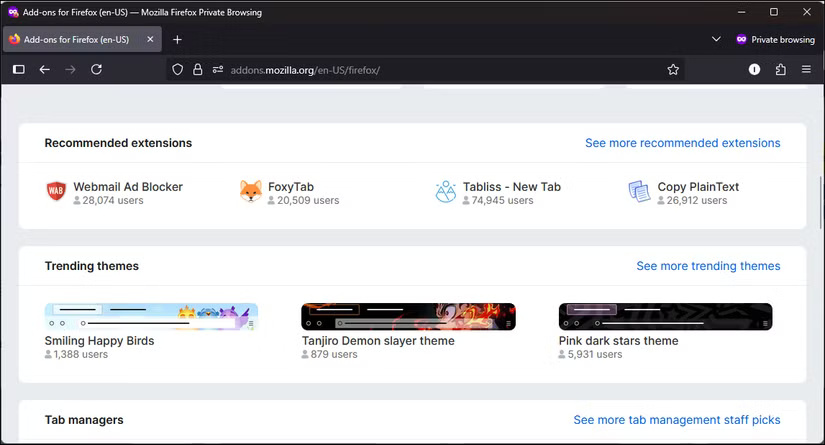Select the Pink dark stars theme thumbnail
This screenshot has height=445, width=825.
click(665, 316)
